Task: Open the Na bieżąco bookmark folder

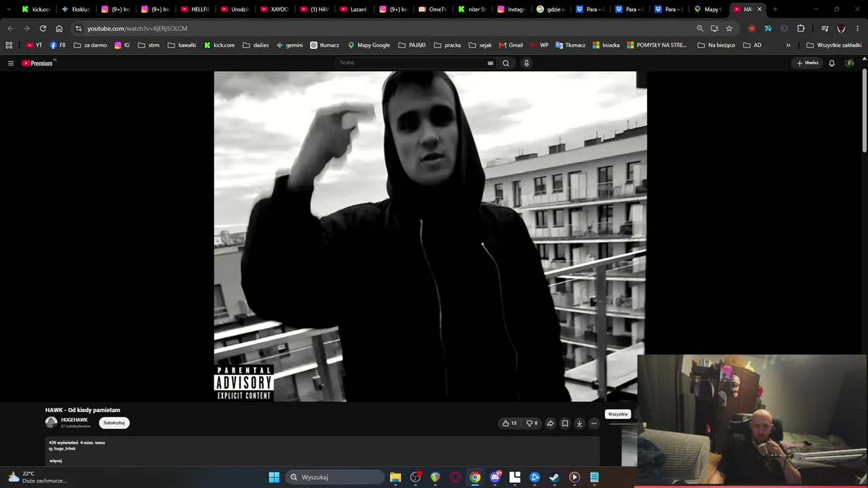Action: pos(716,45)
